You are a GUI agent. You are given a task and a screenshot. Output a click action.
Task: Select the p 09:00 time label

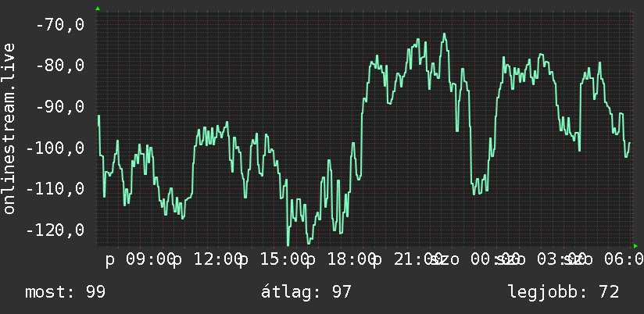coord(141,260)
